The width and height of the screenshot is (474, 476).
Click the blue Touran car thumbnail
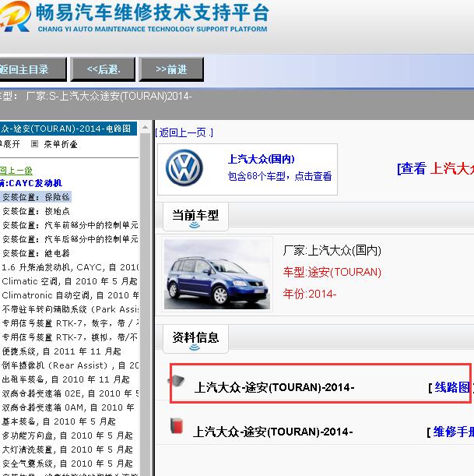(x=217, y=274)
